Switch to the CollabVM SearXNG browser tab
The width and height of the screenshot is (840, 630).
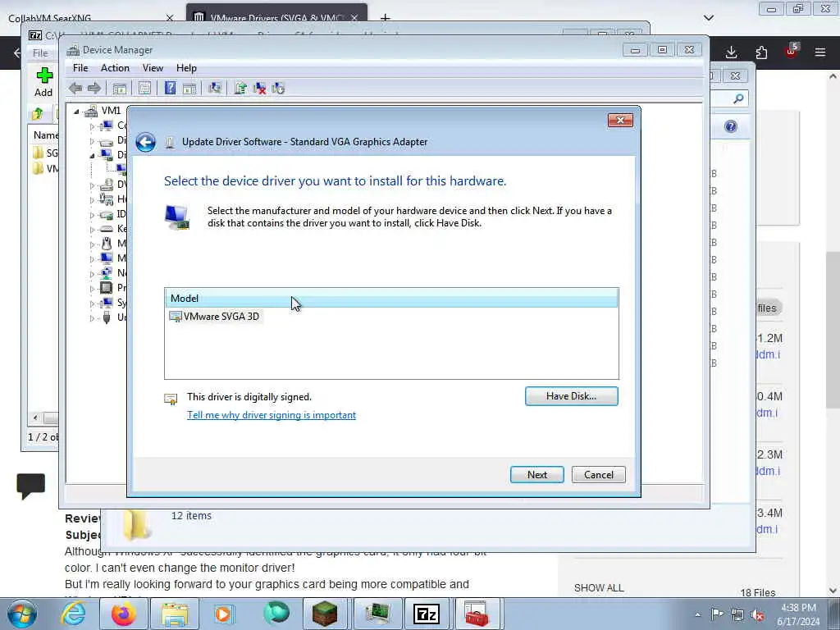pos(91,18)
